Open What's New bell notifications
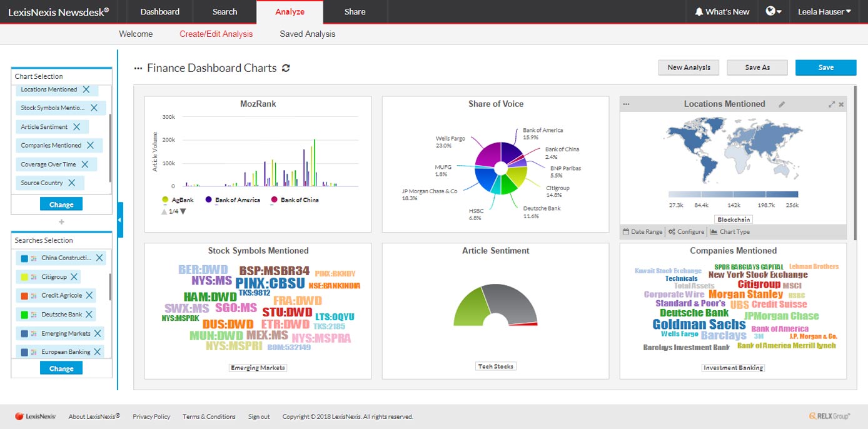This screenshot has height=429, width=868. (722, 12)
